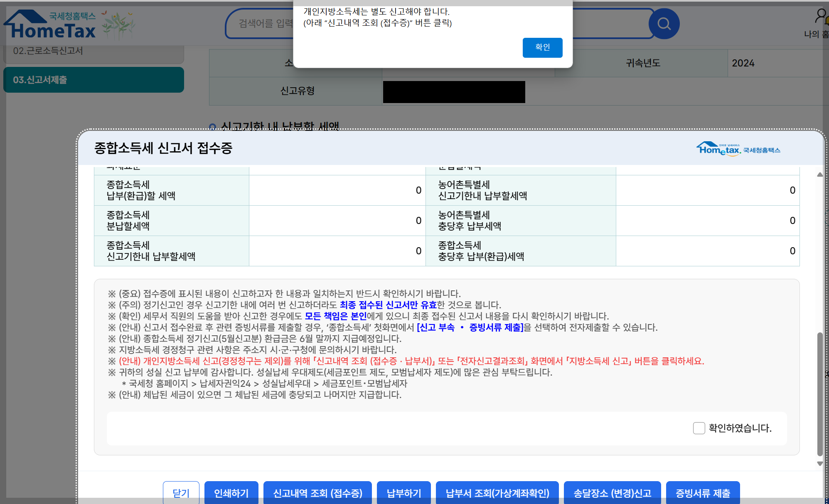Click the Hometax logo in receipt header
The width and height of the screenshot is (829, 504).
pyautogui.click(x=738, y=149)
